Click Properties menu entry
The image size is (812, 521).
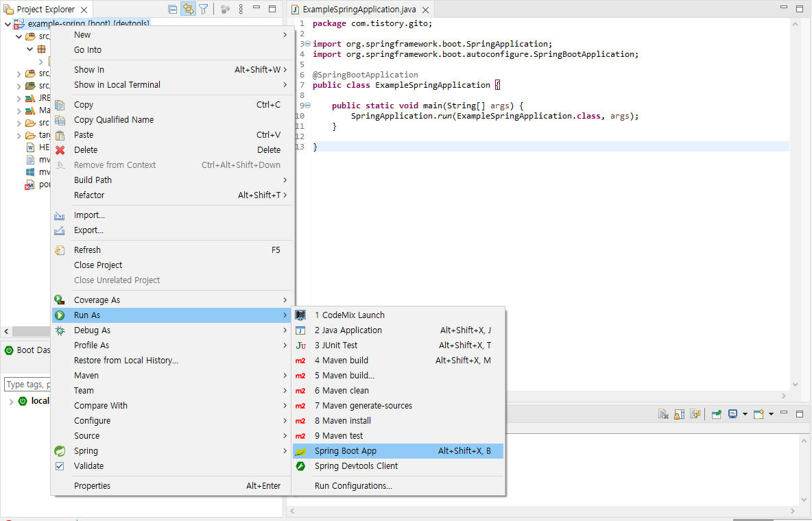[172, 486]
